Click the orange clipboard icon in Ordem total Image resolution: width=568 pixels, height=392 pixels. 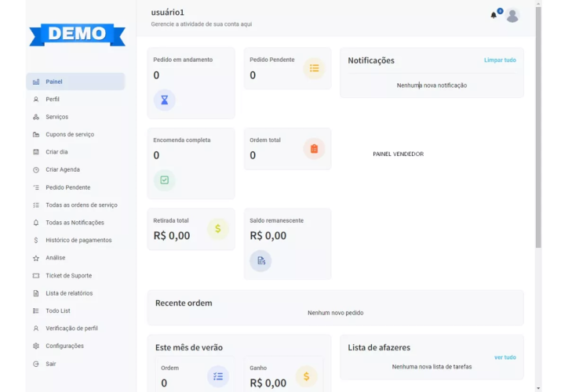coord(314,148)
